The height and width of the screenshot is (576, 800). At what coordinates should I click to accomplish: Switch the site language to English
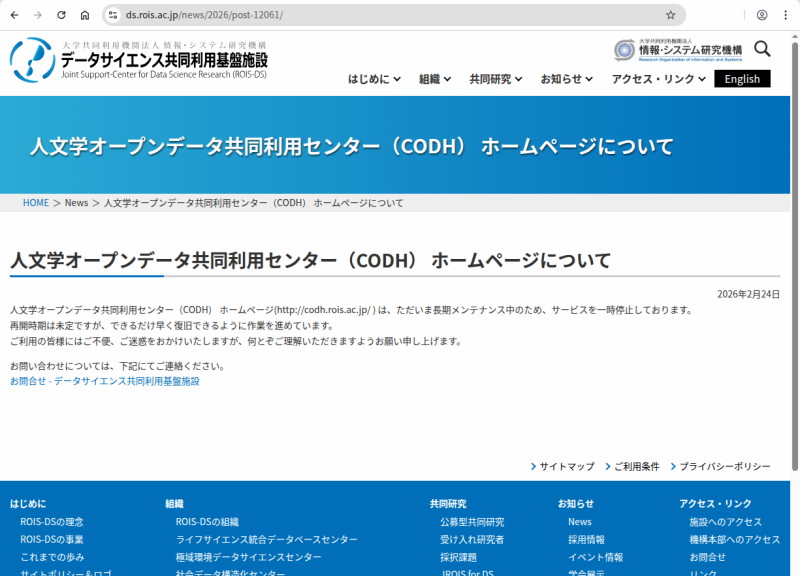[741, 78]
